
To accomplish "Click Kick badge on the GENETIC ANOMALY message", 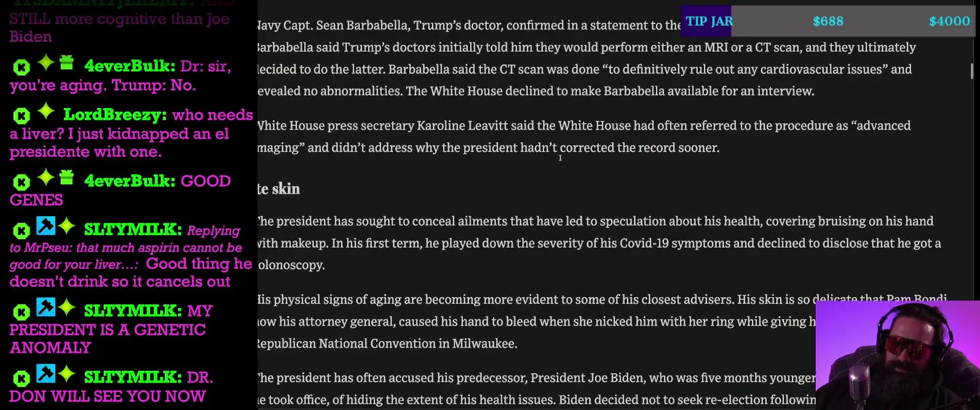I will 22,312.
